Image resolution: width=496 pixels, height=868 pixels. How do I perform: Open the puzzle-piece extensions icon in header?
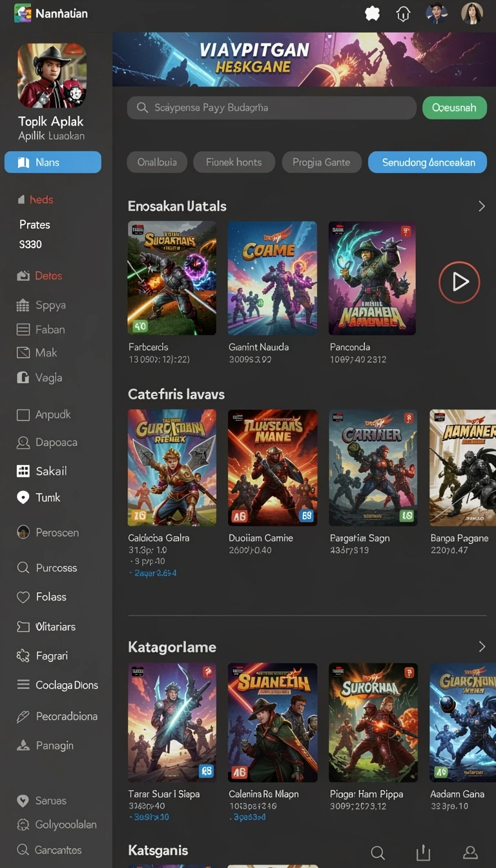coord(373,14)
